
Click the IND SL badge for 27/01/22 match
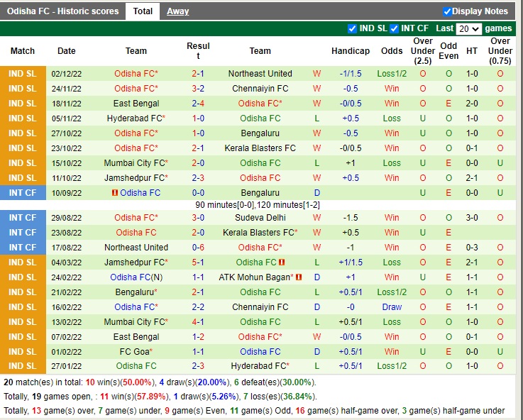(23, 366)
